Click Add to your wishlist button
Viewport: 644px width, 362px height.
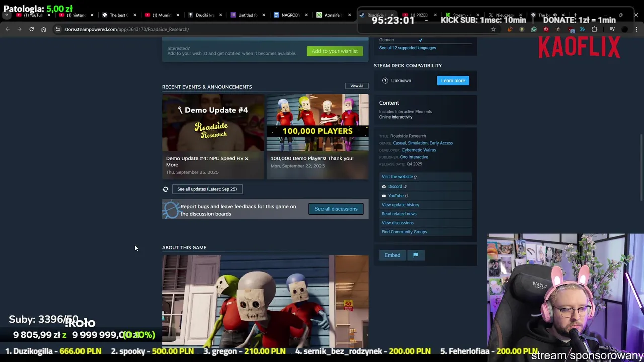pos(335,51)
